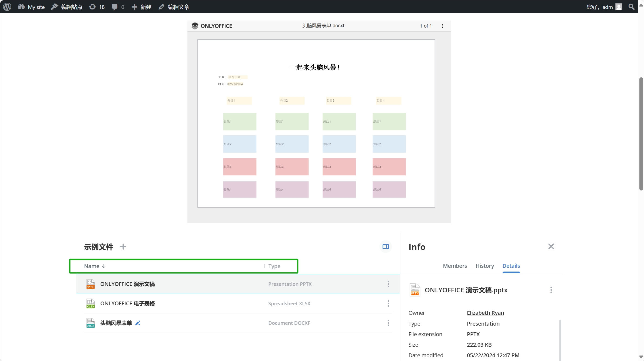This screenshot has width=644, height=361.
Task: Open the 头脑风暴表单 file
Action: (x=116, y=323)
